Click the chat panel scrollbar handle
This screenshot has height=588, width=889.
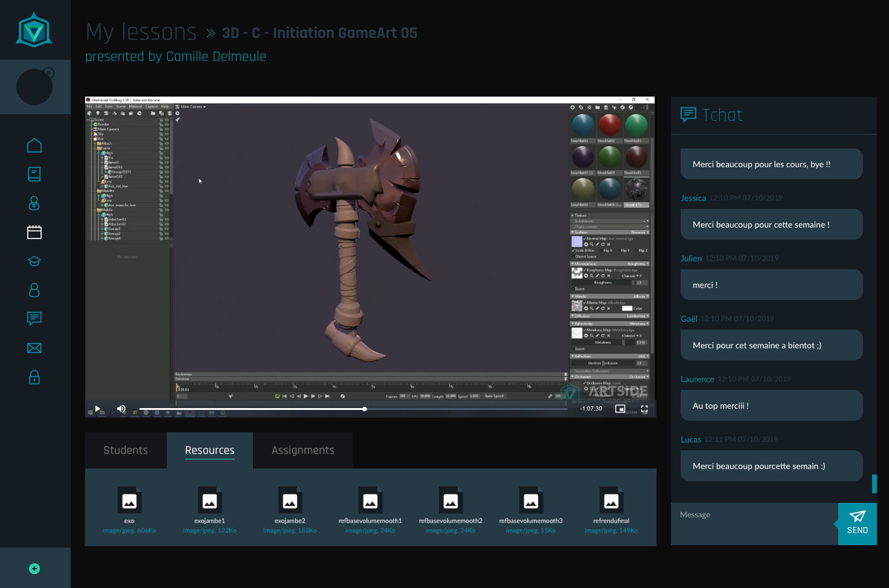tap(874, 484)
